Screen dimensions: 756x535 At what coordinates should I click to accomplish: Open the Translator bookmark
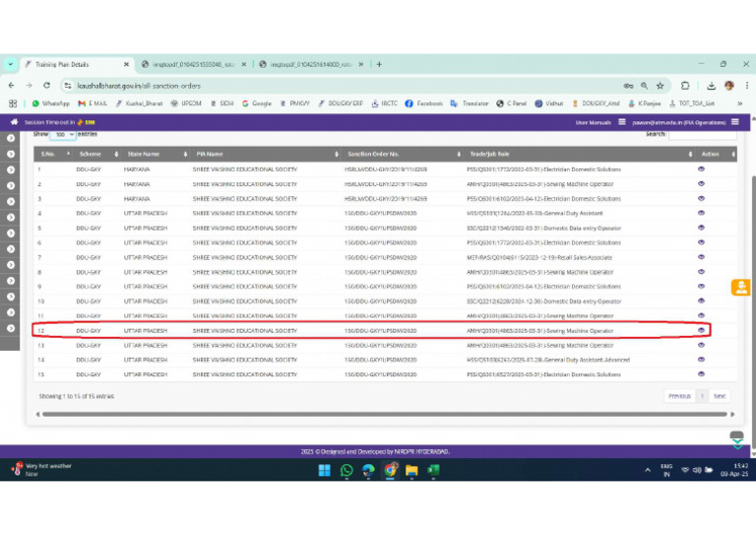[470, 103]
